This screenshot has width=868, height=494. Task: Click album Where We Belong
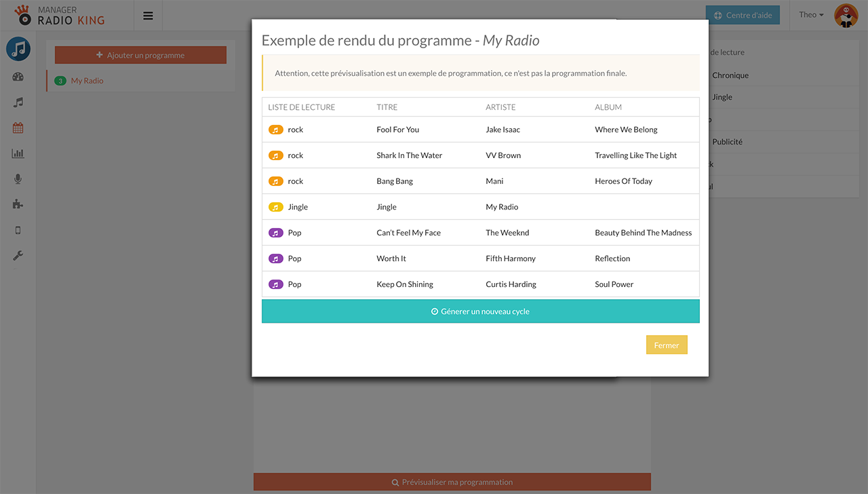626,130
